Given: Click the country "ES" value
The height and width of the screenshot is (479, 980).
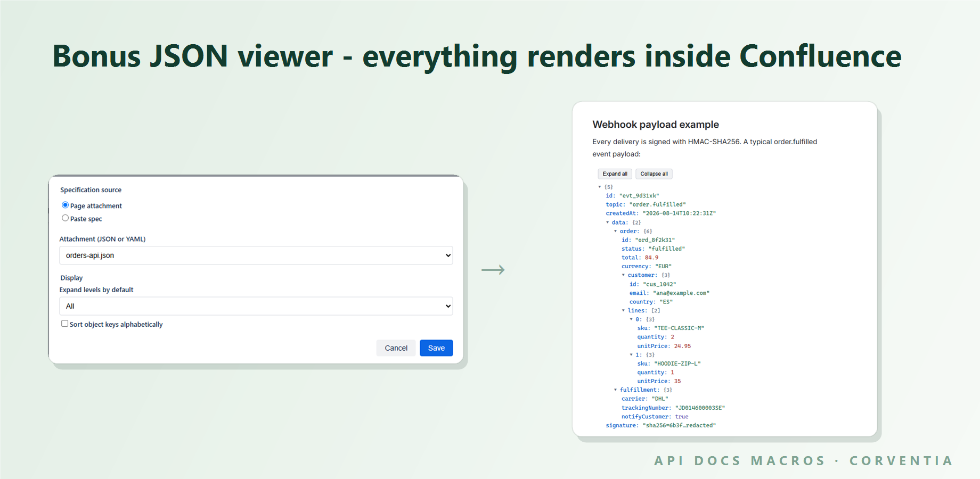Looking at the screenshot, I should pos(666,302).
